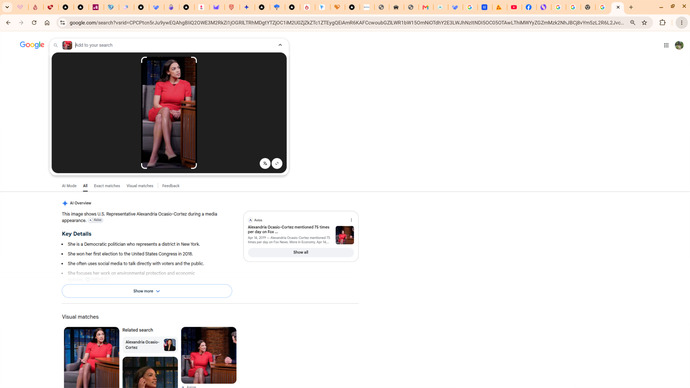Click the top-left corner handle of crop box
This screenshot has width=690, height=388.
tap(143, 59)
